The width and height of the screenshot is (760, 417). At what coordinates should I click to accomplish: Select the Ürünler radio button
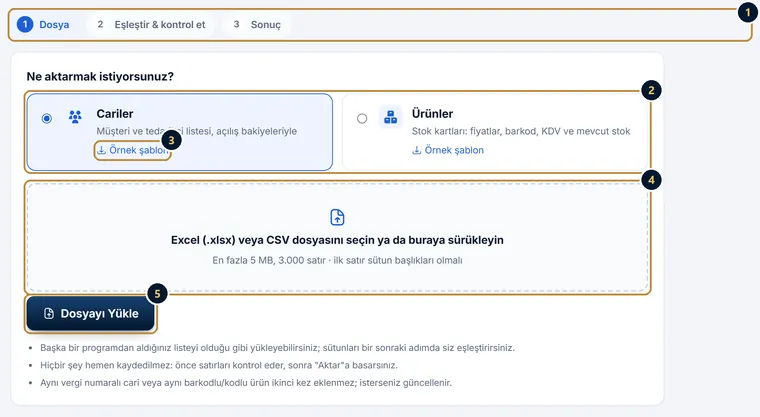pyautogui.click(x=362, y=118)
